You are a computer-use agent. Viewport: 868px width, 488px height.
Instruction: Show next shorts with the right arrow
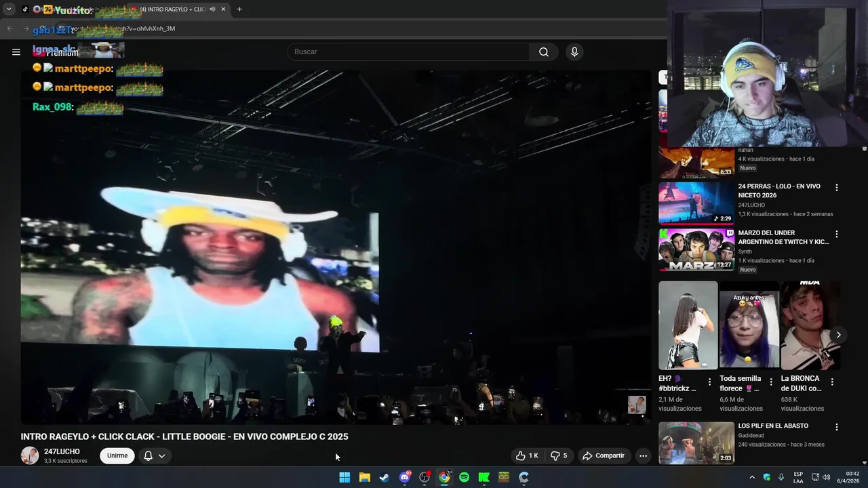click(x=838, y=335)
